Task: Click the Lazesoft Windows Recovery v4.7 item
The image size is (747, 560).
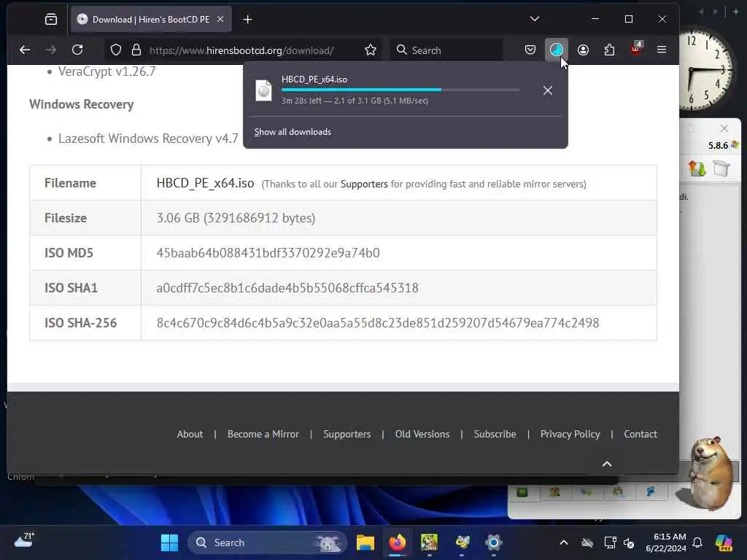Action: [x=148, y=138]
